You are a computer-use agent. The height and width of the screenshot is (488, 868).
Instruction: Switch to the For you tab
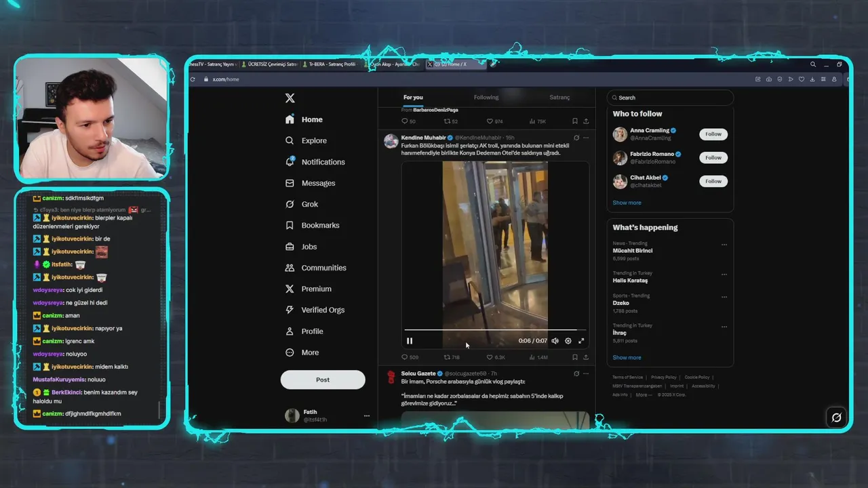(x=413, y=98)
